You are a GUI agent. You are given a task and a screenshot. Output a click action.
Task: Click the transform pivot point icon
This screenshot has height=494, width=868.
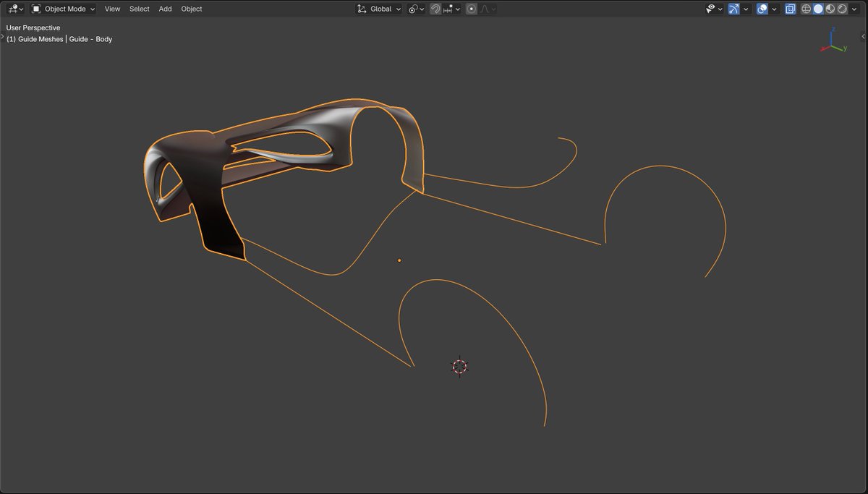[x=412, y=9]
